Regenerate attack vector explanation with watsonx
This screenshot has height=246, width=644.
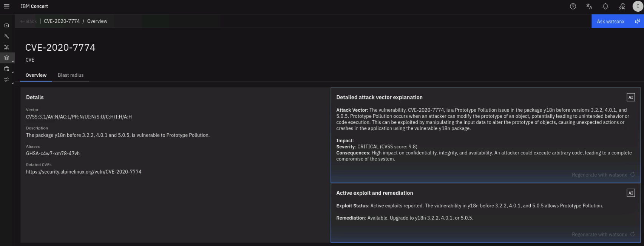pos(603,175)
